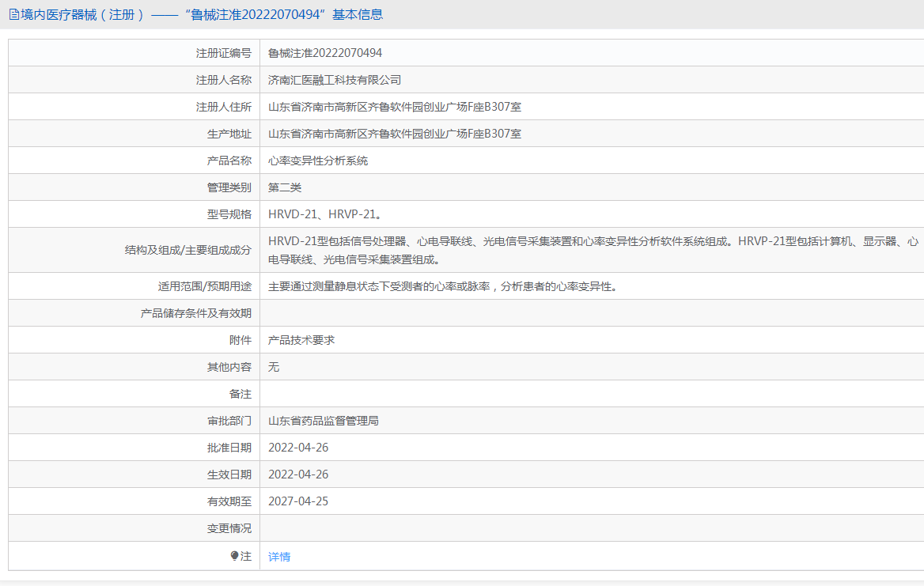Viewport: 924px width, 586px height.
Task: Click the 附件 row label
Action: pos(240,340)
